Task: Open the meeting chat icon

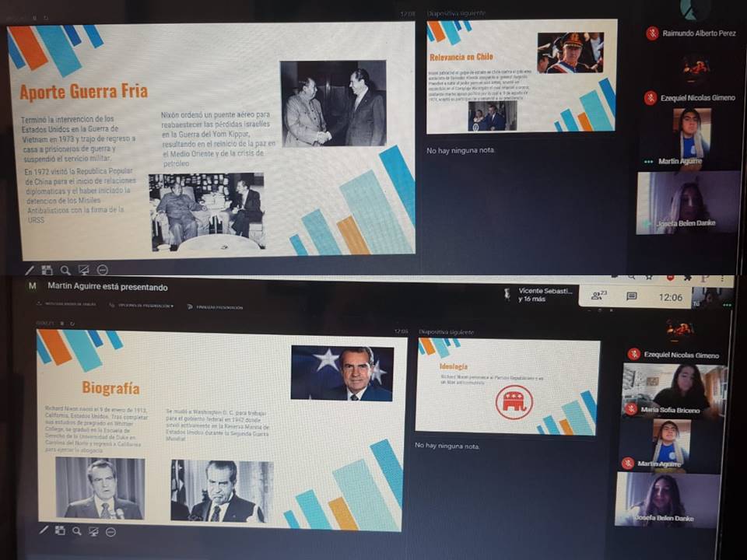Action: [x=632, y=296]
